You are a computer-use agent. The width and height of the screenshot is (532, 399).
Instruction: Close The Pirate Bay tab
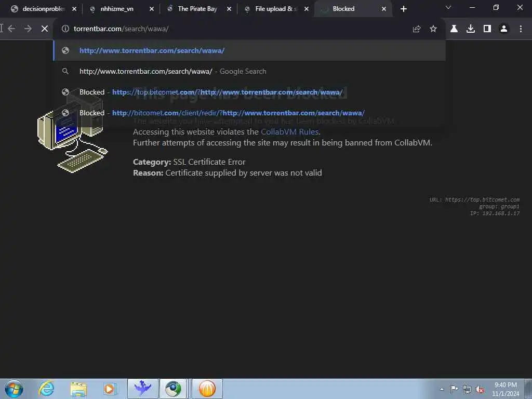[x=229, y=9]
